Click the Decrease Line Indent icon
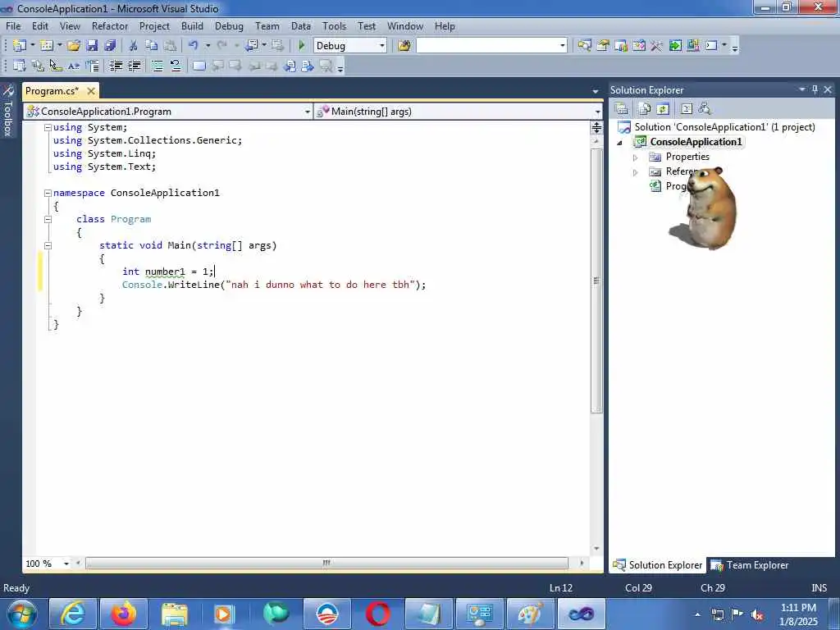 pos(116,66)
